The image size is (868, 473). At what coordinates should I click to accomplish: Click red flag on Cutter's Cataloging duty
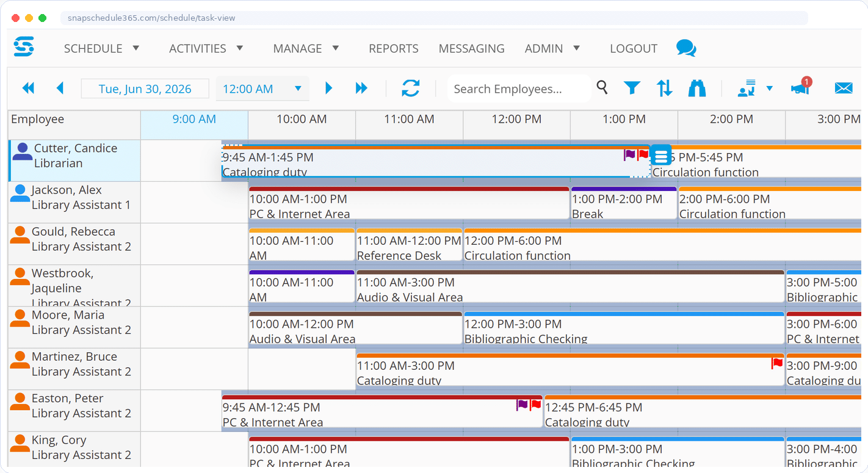643,155
